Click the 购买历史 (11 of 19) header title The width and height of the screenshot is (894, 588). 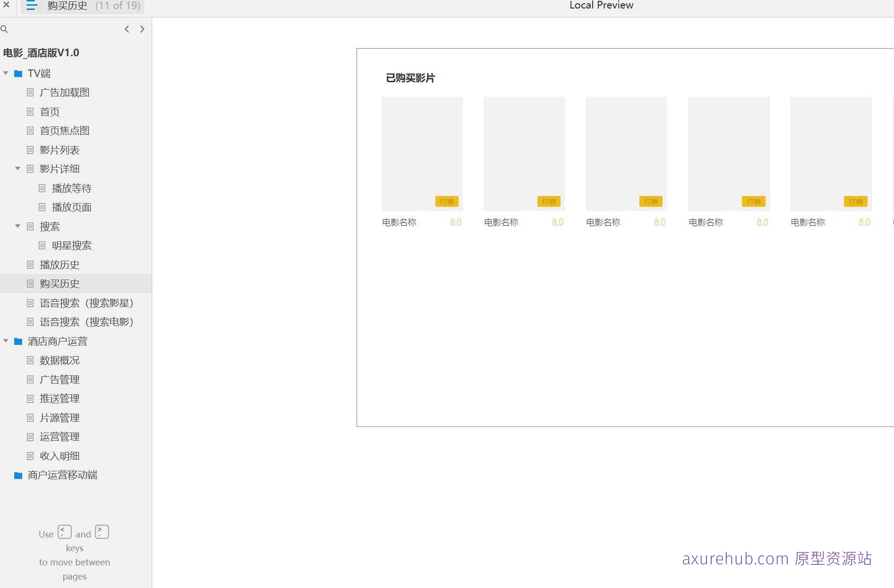[x=94, y=6]
